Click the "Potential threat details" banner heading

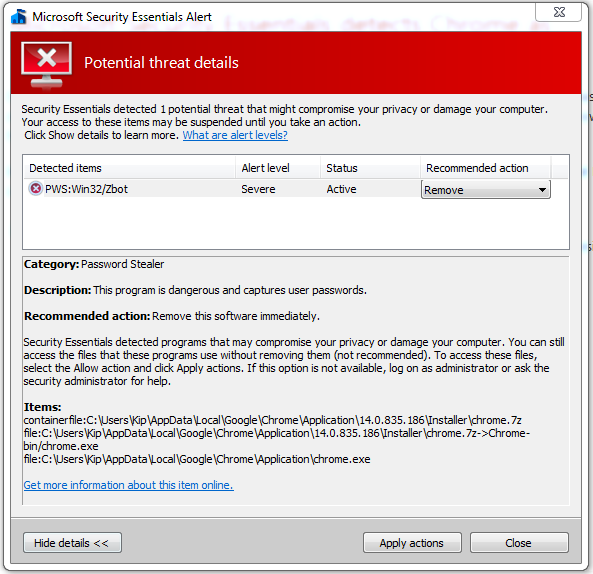point(161,63)
